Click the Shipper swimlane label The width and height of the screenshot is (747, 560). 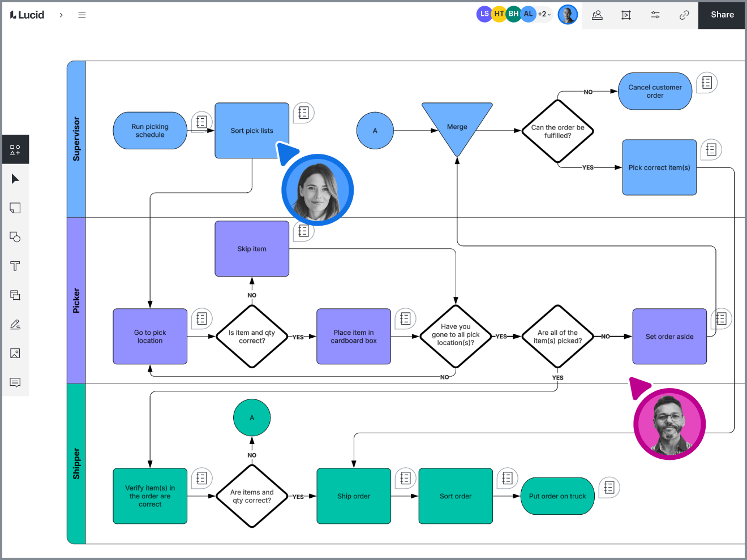click(x=76, y=464)
